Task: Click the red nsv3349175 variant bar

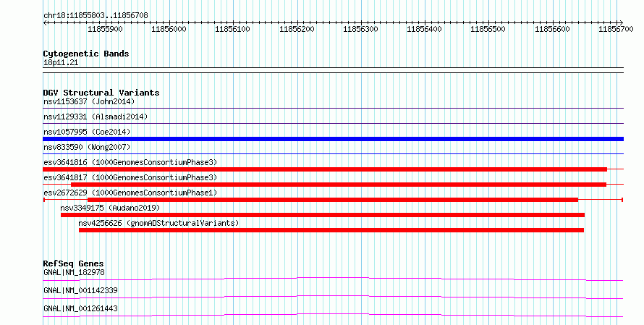Action: (x=323, y=215)
